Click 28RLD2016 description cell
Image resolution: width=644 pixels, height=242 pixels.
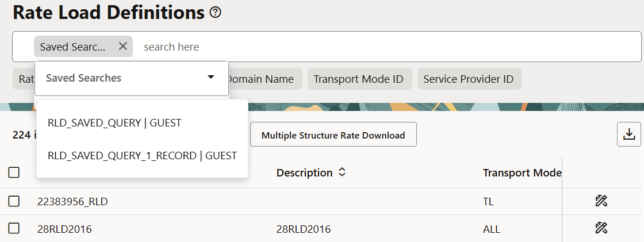304,228
